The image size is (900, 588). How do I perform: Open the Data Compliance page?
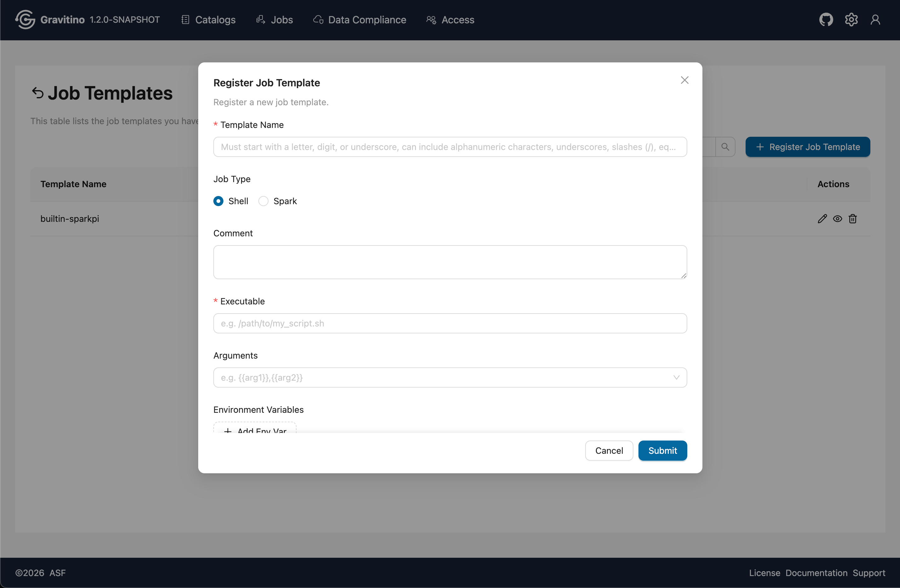(x=359, y=20)
